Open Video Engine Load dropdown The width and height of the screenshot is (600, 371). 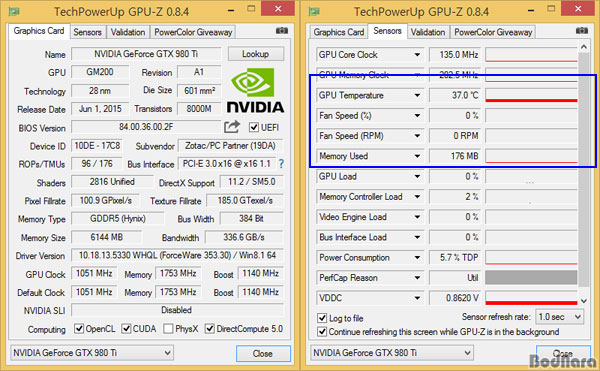417,217
